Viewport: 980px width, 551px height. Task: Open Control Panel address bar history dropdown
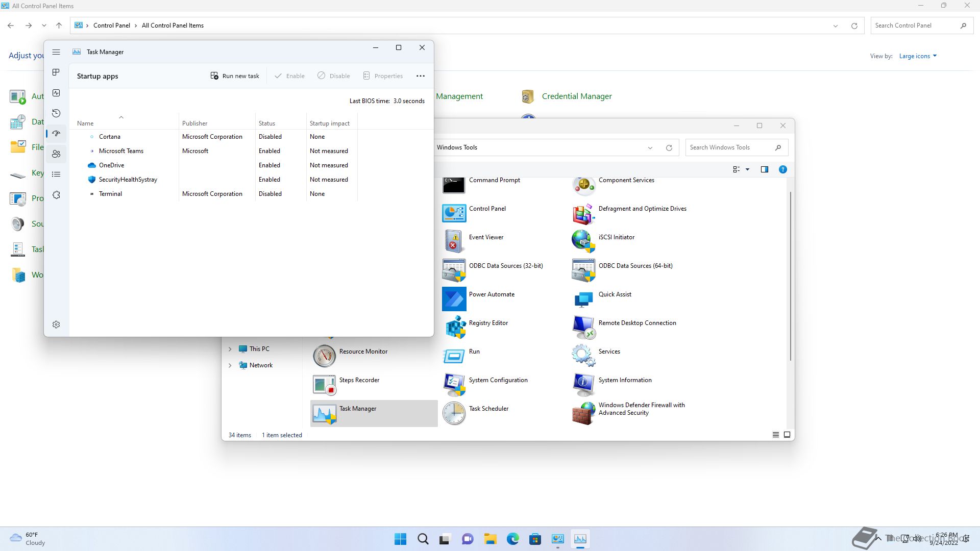836,26
